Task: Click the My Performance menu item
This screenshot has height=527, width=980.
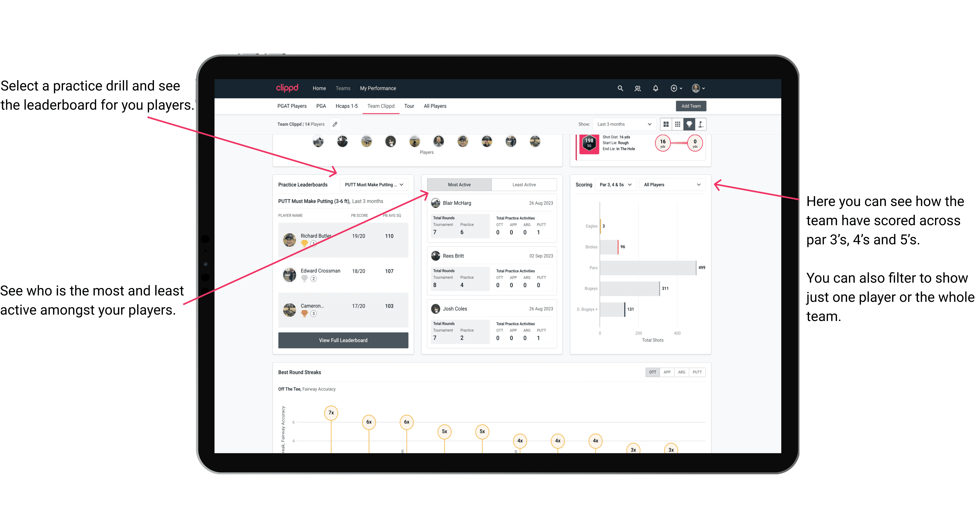Action: click(x=397, y=88)
